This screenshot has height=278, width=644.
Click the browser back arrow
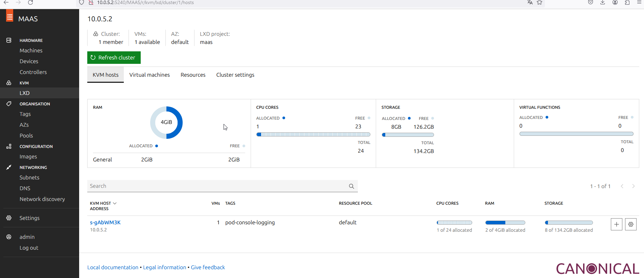[x=6, y=2]
